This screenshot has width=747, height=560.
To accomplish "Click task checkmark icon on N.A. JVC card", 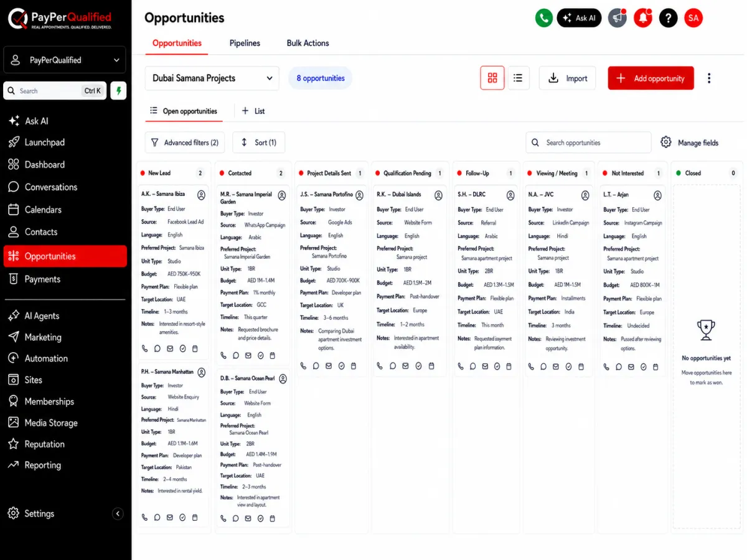I will pyautogui.click(x=568, y=366).
